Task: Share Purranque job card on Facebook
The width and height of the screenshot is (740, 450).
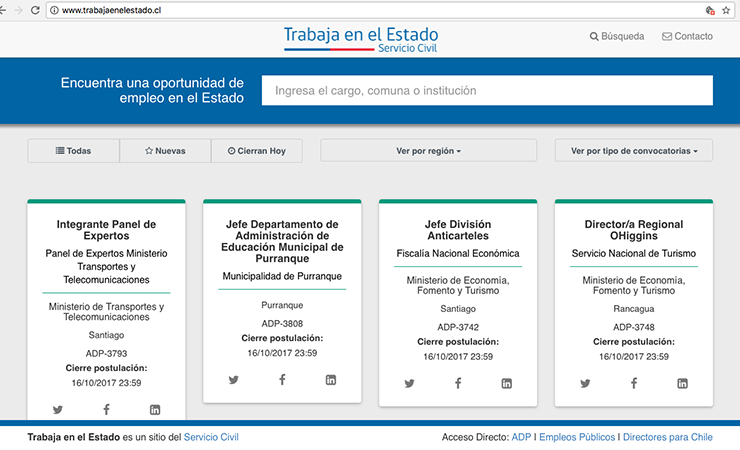Action: click(282, 379)
